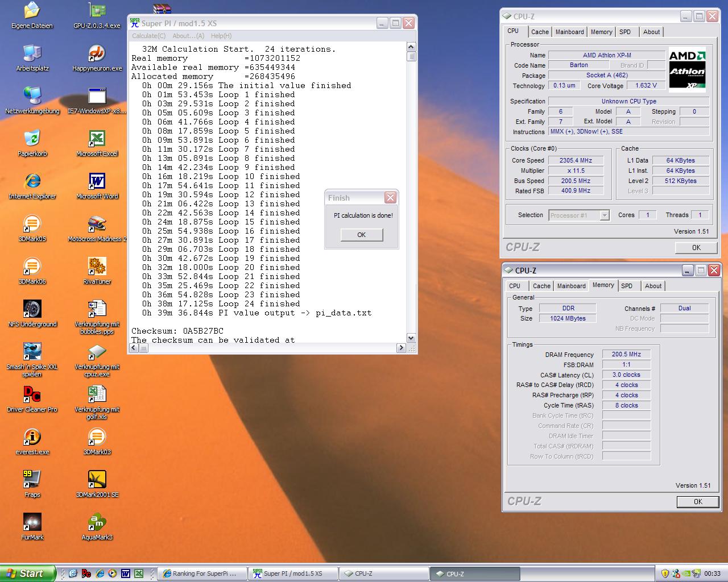The image size is (728, 582).
Task: Launch Driver Cleaner Pro shortcut
Action: [32, 399]
